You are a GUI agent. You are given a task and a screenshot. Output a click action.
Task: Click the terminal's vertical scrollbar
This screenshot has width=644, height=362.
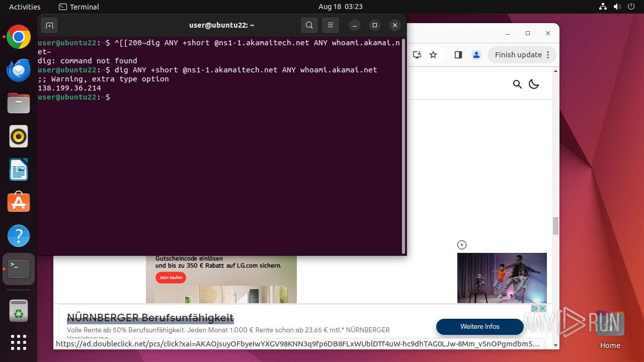403,146
